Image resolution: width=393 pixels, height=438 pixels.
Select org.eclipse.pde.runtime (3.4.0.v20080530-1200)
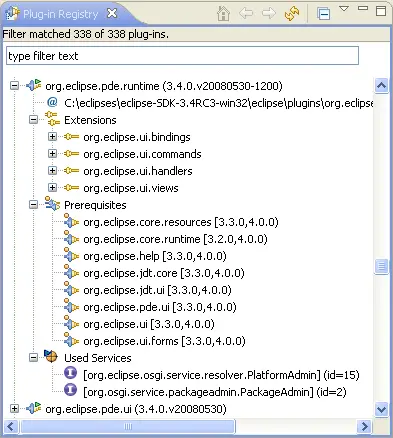(164, 86)
